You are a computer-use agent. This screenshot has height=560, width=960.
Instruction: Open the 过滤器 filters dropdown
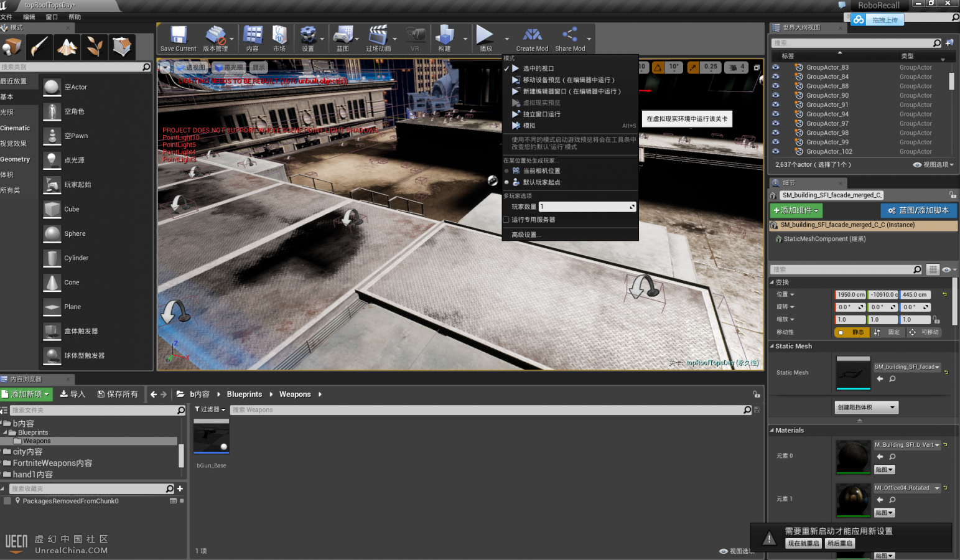tap(210, 409)
